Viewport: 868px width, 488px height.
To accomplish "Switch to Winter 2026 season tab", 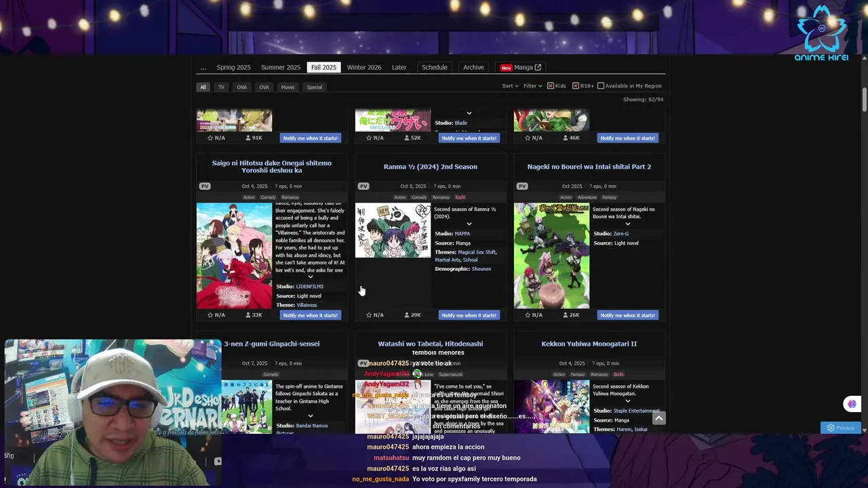I will coord(364,67).
